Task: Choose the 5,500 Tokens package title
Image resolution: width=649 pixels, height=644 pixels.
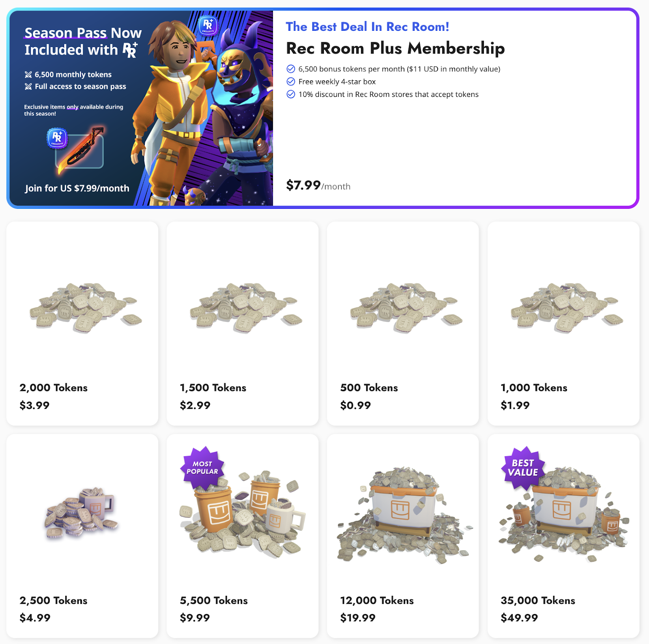Action: (214, 601)
